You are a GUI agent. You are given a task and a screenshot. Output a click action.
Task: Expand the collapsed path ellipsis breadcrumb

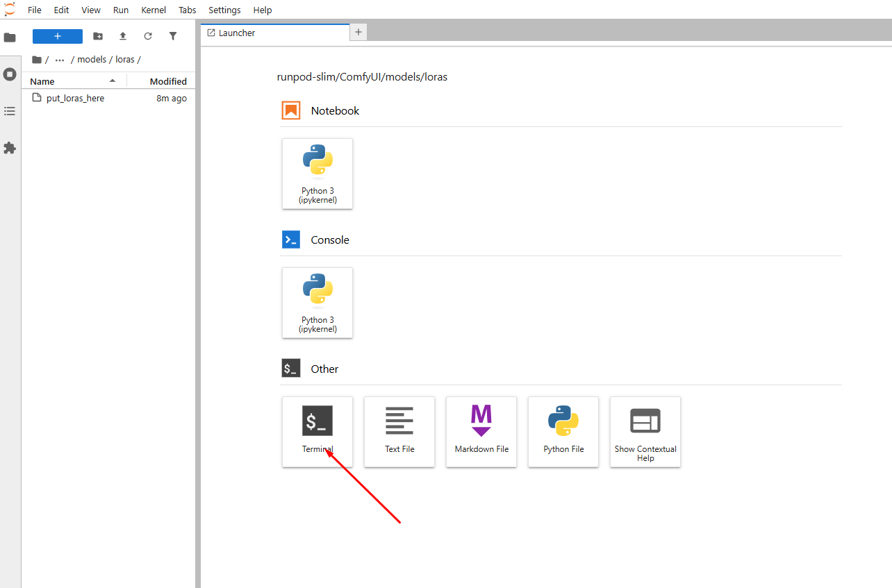point(60,60)
